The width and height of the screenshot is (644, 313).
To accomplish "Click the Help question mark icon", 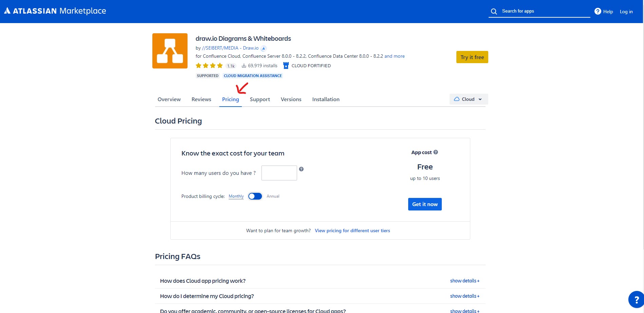I will [x=598, y=12].
